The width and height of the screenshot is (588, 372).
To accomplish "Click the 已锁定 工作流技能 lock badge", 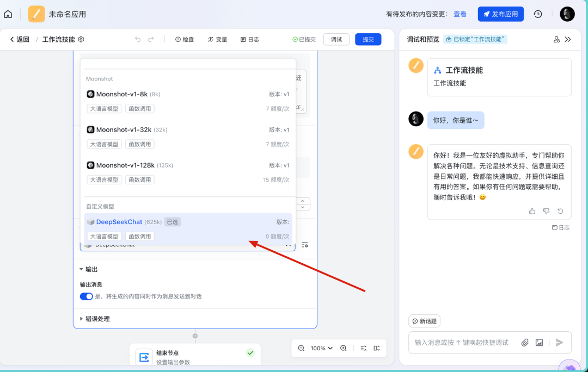I will click(475, 39).
